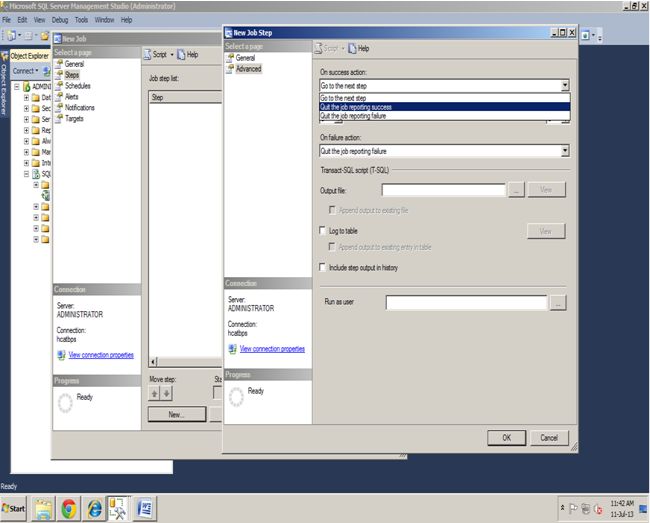The image size is (650, 523).
Task: Expand the Mar folder node in Object Explorer
Action: (x=26, y=152)
